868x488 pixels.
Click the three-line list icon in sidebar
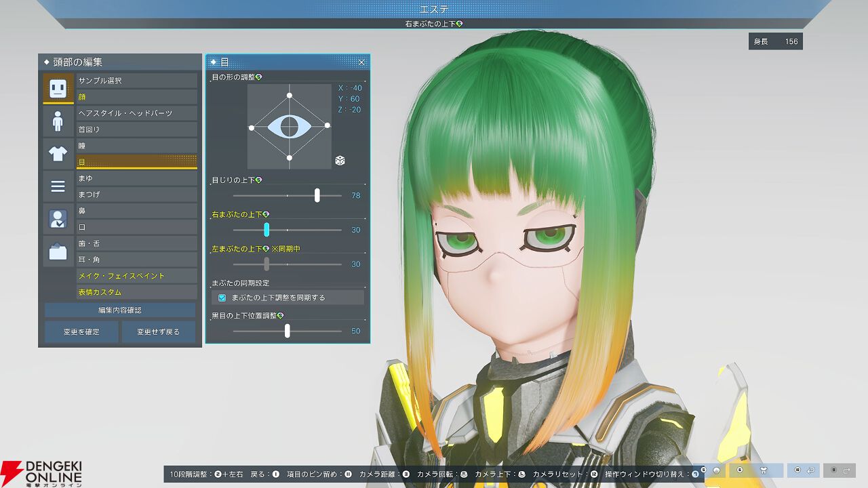[x=58, y=186]
